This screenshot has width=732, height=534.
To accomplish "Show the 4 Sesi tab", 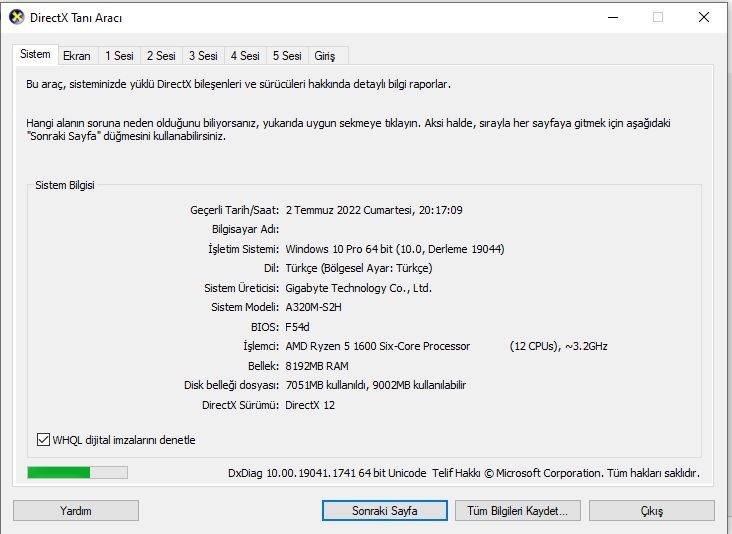I will coord(245,56).
